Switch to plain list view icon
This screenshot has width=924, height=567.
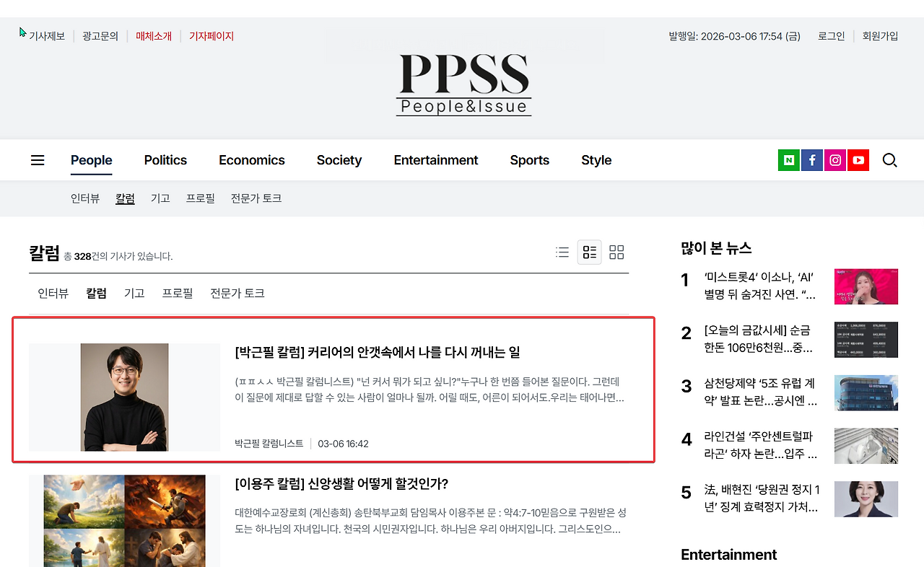[562, 252]
